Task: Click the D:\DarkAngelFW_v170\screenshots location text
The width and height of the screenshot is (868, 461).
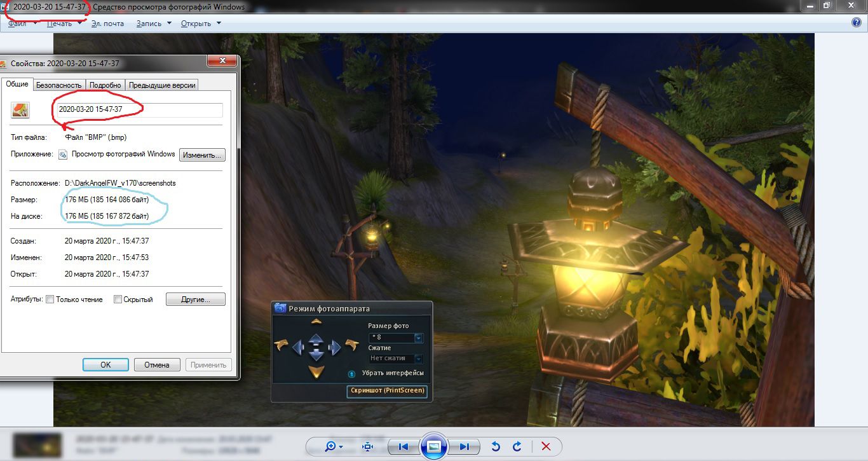Action: pyautogui.click(x=120, y=182)
